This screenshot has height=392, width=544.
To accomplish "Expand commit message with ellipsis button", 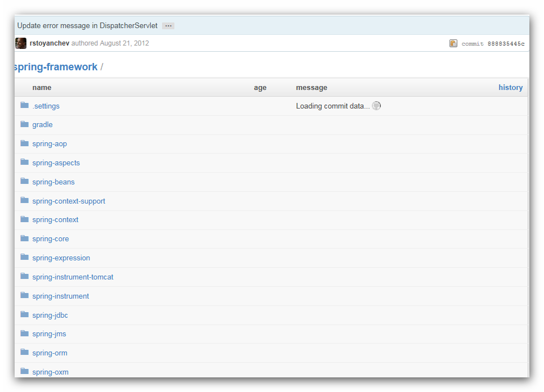I will pyautogui.click(x=168, y=26).
